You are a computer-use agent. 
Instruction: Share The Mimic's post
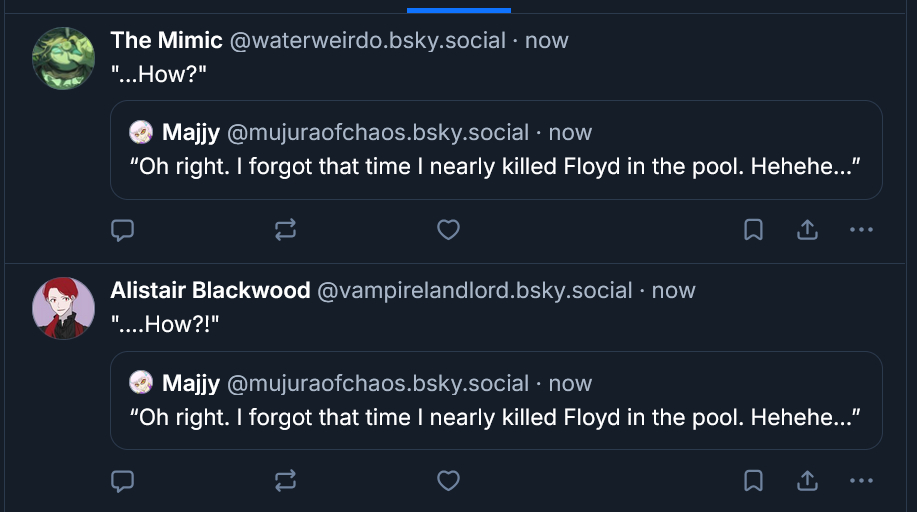point(807,230)
